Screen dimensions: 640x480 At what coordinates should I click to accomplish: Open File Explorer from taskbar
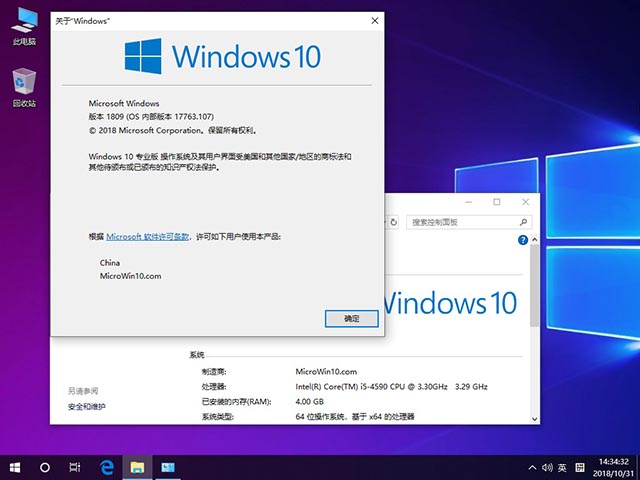[x=137, y=467]
